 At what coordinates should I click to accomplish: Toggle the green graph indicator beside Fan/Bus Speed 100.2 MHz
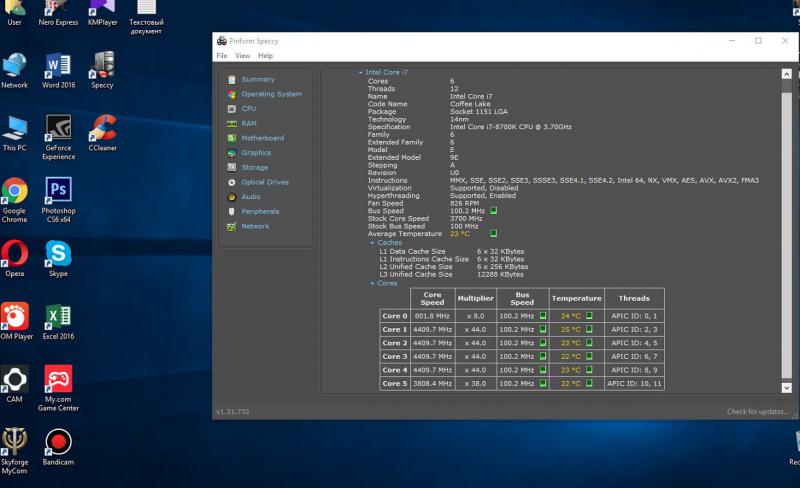pyautogui.click(x=493, y=211)
